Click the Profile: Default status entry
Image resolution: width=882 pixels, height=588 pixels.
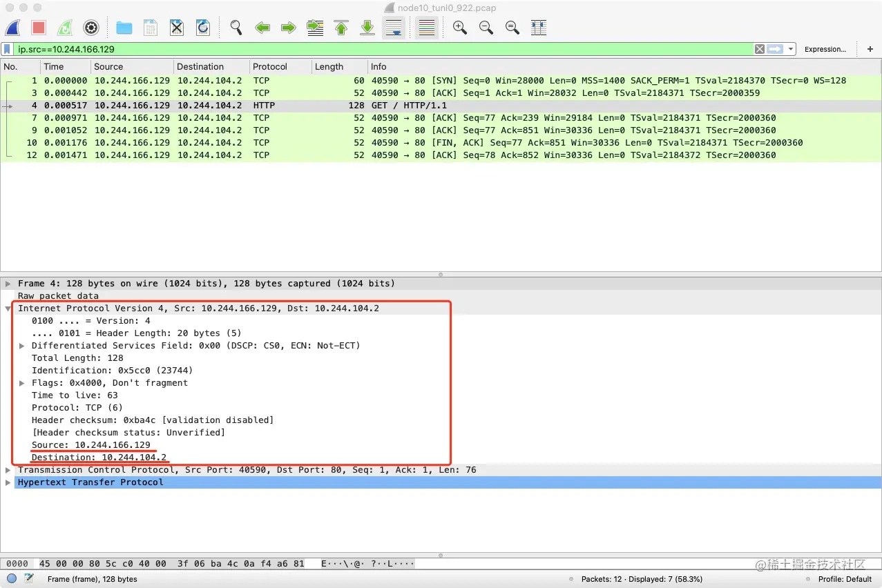845,579
